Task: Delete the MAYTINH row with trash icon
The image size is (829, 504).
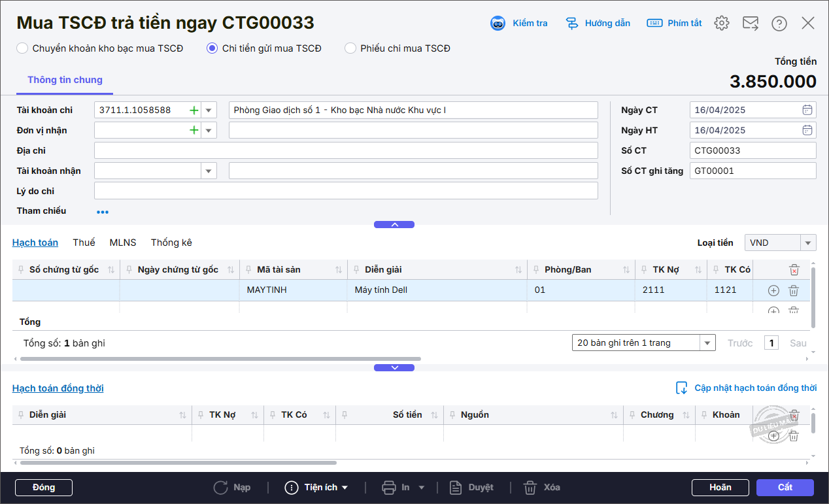Action: [x=793, y=290]
